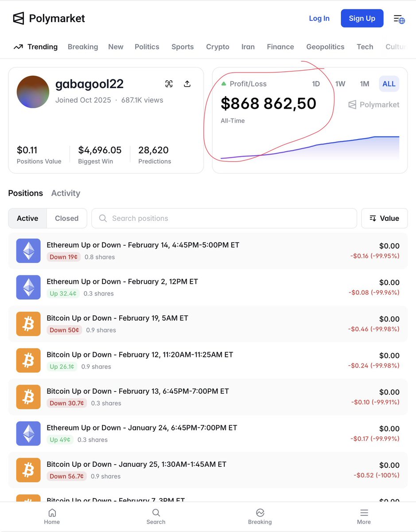Image resolution: width=416 pixels, height=532 pixels.
Task: Click the Up 32.4¢ badge
Action: point(63,293)
